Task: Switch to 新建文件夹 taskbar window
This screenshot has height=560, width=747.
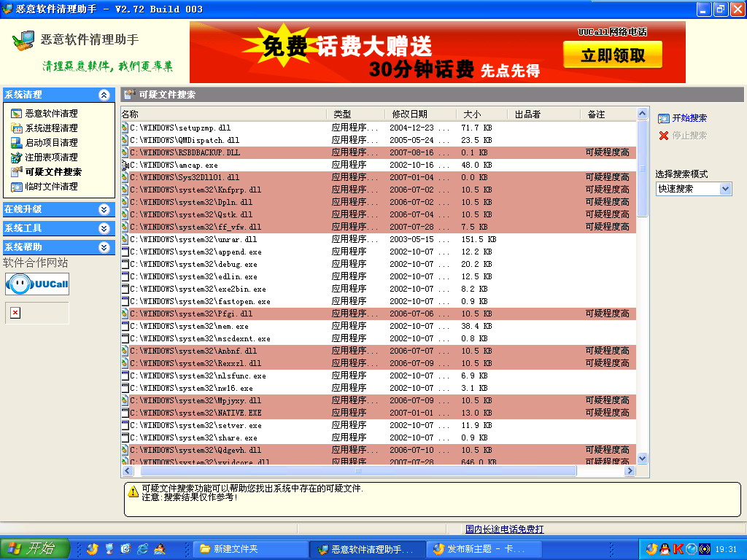Action: click(250, 549)
